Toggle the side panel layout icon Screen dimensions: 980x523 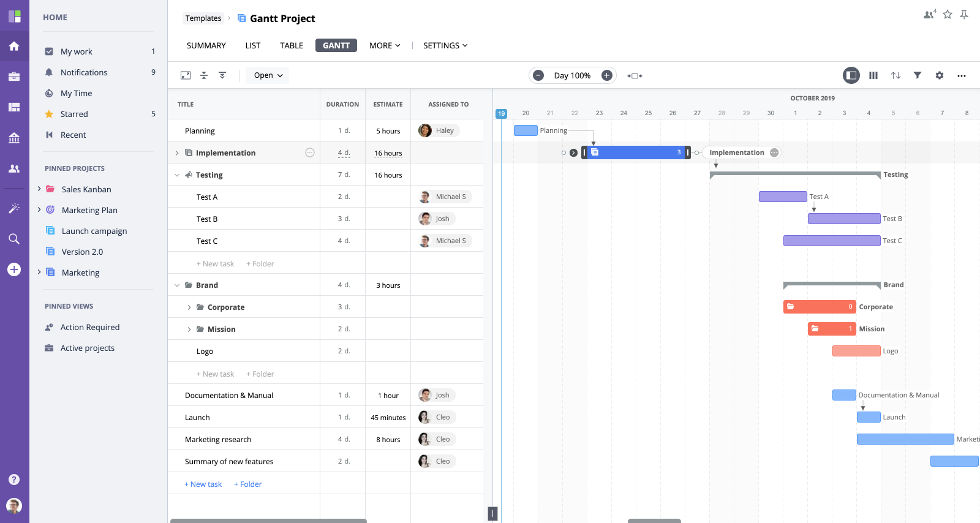[x=851, y=75]
